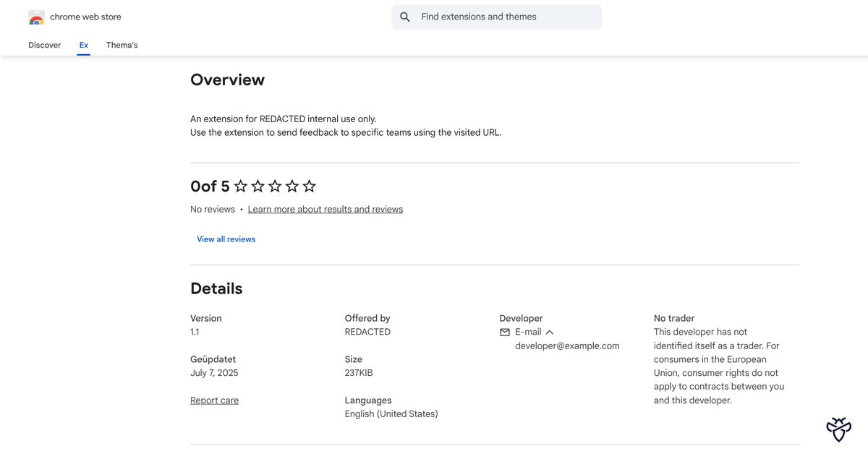The width and height of the screenshot is (868, 459).
Task: Click View all reviews button
Action: 226,239
